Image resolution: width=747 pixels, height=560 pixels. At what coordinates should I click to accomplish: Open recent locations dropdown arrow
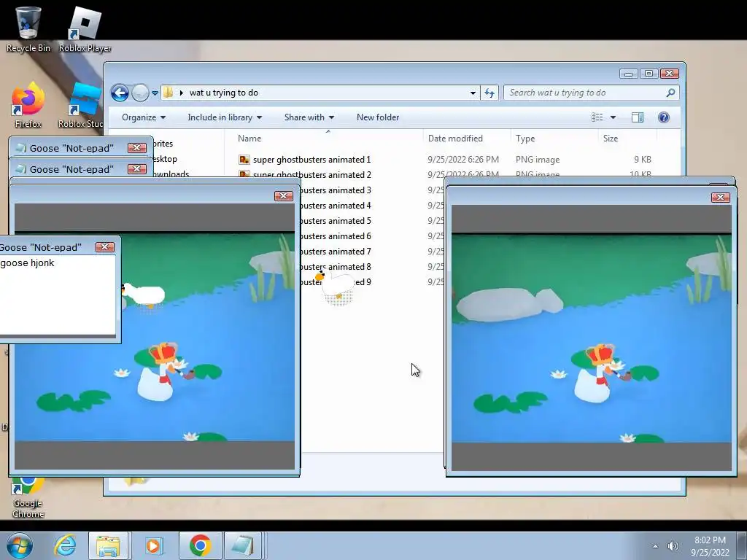pos(155,93)
